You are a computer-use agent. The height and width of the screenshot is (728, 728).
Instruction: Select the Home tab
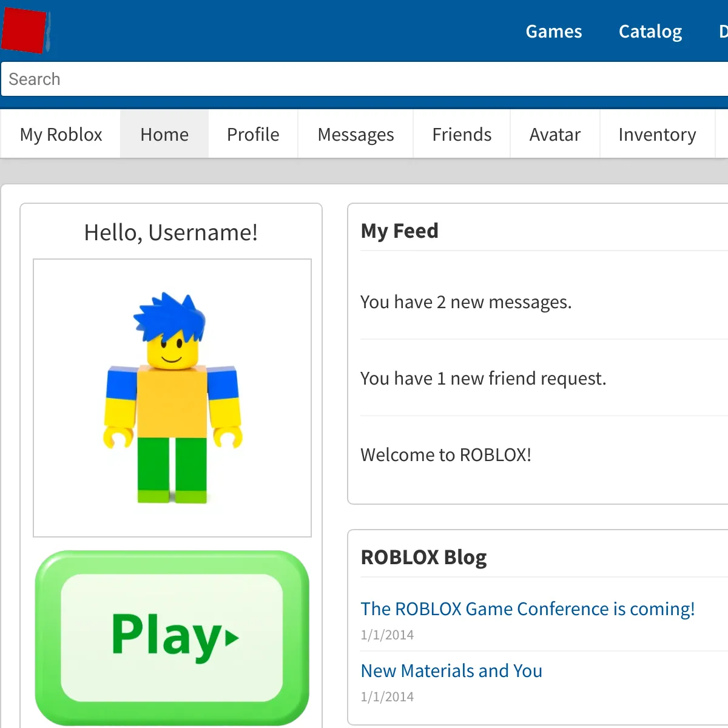[x=164, y=134]
